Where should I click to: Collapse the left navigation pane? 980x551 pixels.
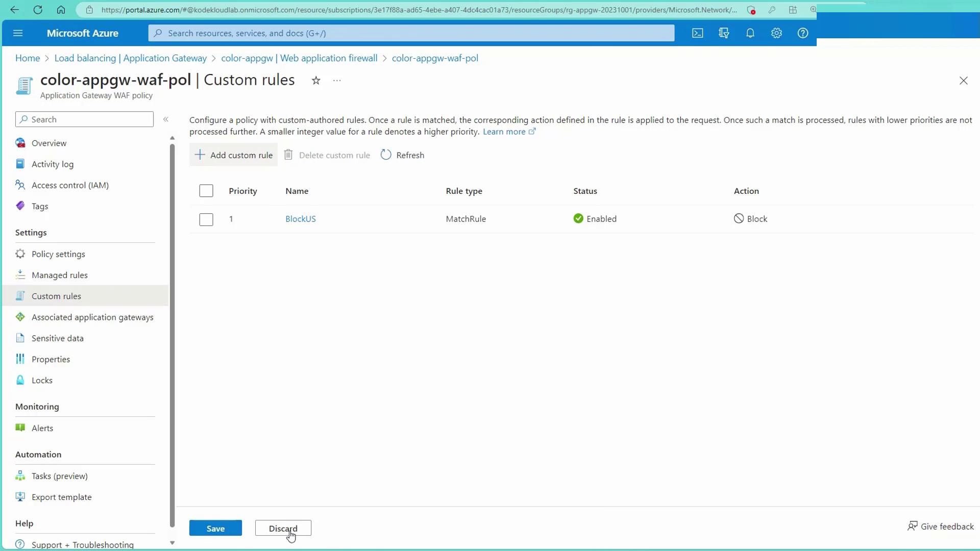(166, 119)
